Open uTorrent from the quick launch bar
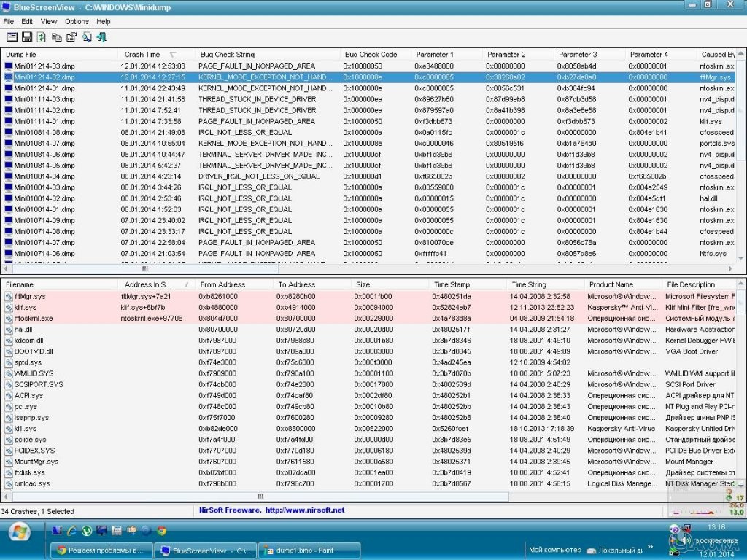 click(x=87, y=531)
